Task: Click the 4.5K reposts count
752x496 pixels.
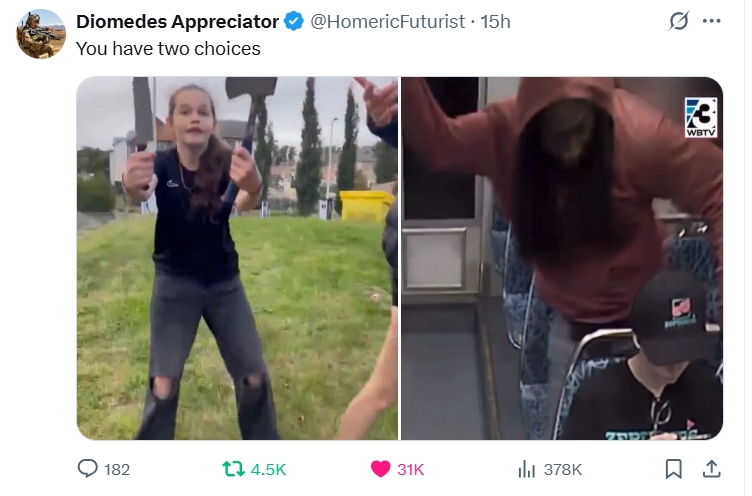Action: pos(268,470)
